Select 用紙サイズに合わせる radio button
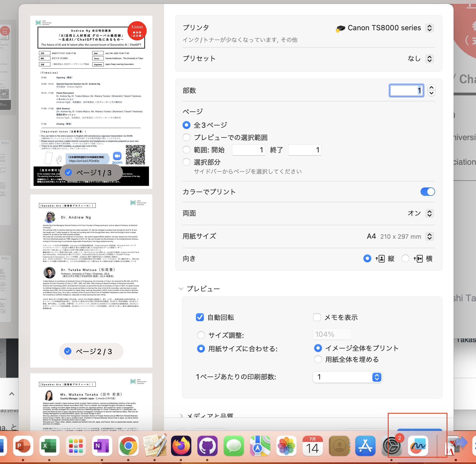This screenshot has width=476, height=464. [x=201, y=349]
